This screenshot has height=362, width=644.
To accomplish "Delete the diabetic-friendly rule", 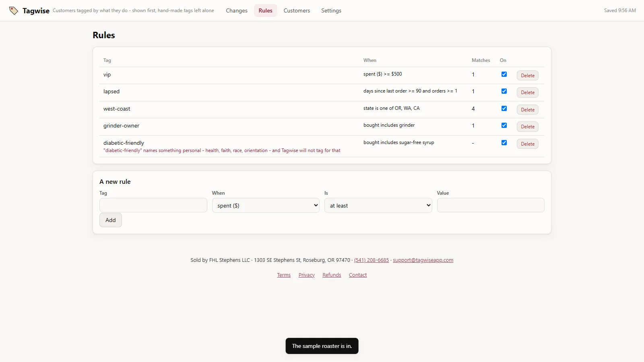I will [528, 144].
